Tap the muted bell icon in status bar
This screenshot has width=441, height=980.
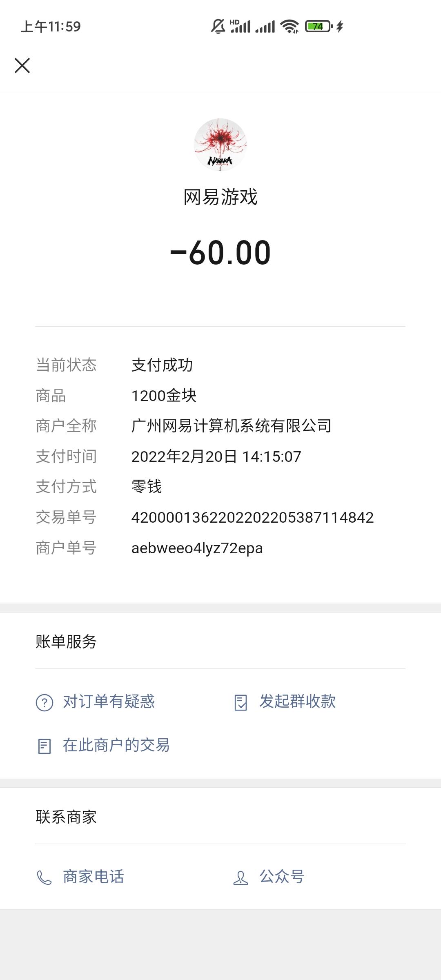(218, 27)
